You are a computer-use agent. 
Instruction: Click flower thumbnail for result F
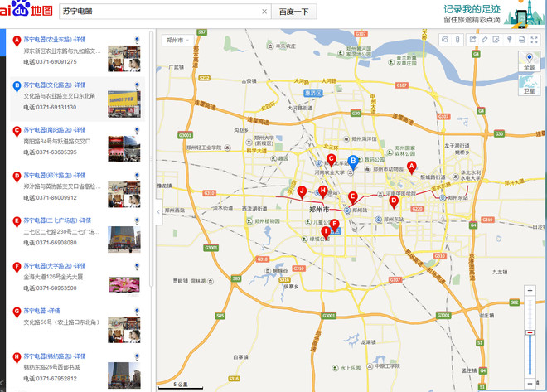click(124, 284)
